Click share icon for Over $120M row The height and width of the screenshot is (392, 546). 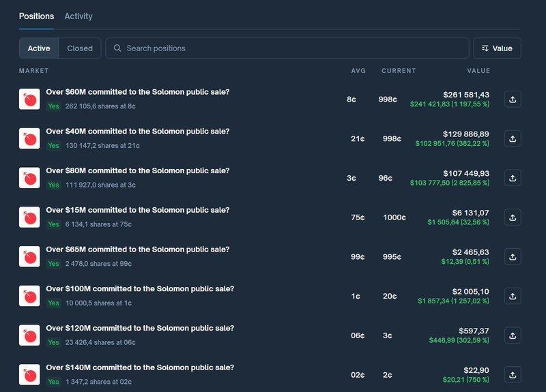click(x=513, y=335)
